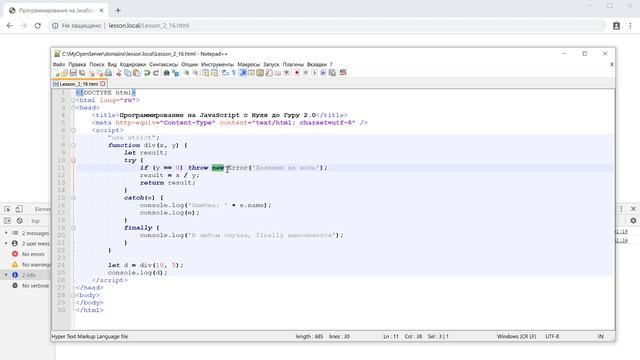640x360 pixels.
Task: Click DevTools inspect element icon
Action: coord(7,209)
